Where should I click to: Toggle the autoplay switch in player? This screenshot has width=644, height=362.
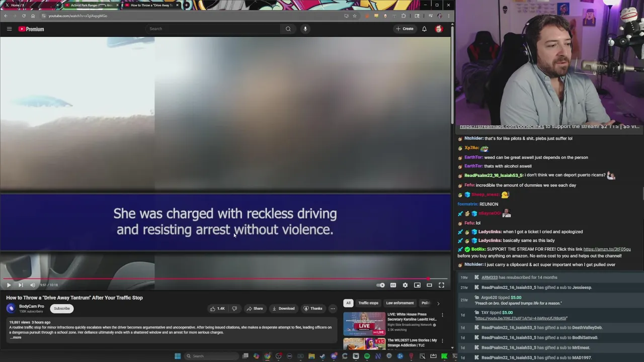(x=381, y=285)
